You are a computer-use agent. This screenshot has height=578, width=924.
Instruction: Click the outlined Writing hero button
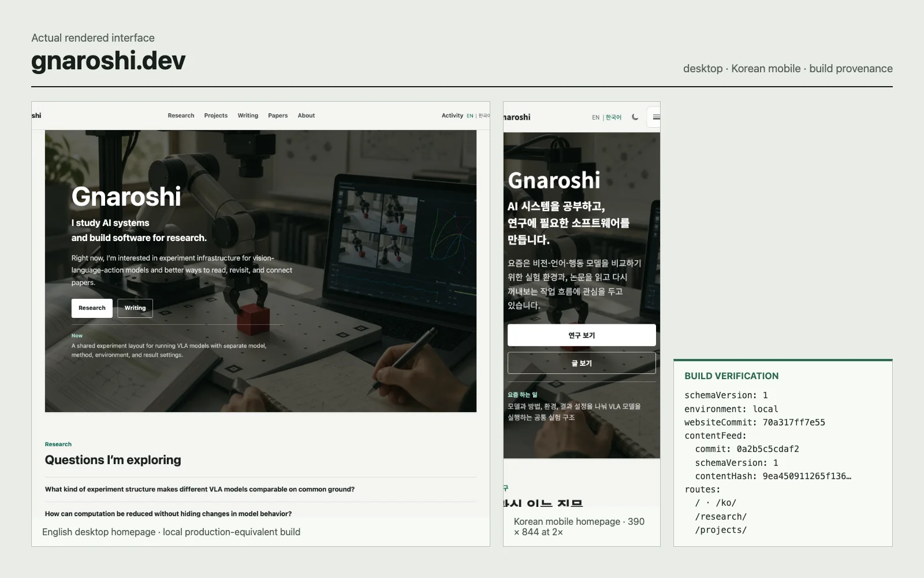[x=135, y=308]
